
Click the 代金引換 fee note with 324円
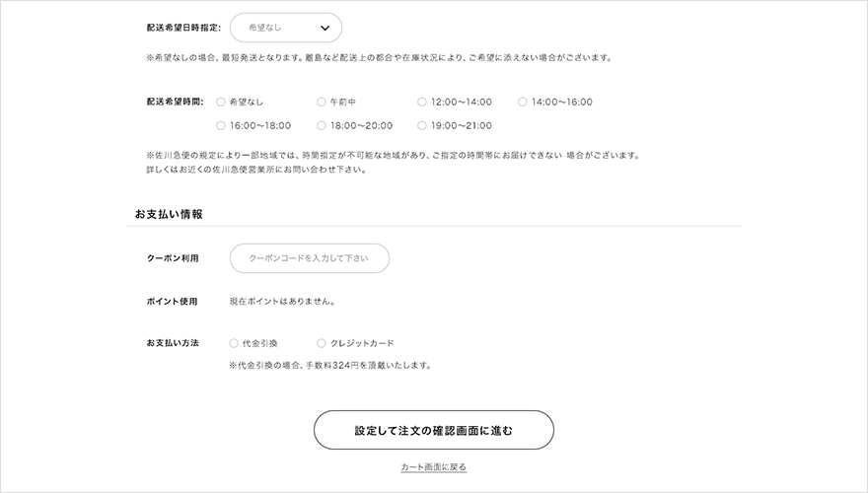(x=329, y=365)
